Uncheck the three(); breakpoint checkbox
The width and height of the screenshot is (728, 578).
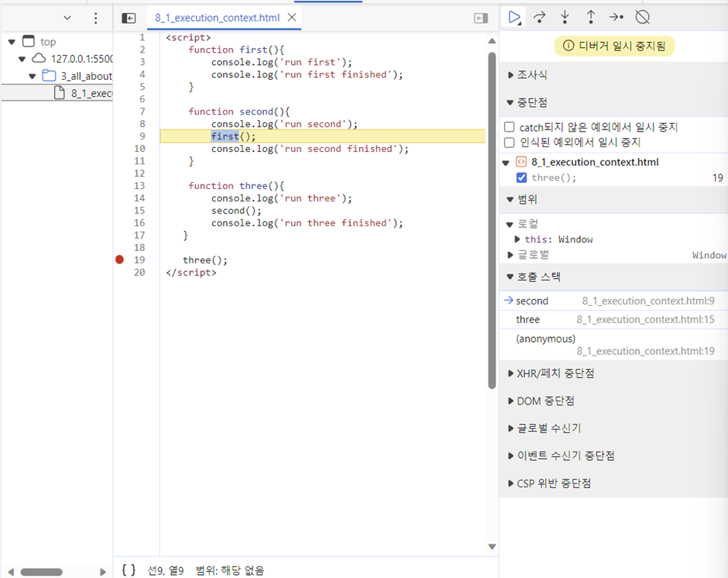click(521, 177)
